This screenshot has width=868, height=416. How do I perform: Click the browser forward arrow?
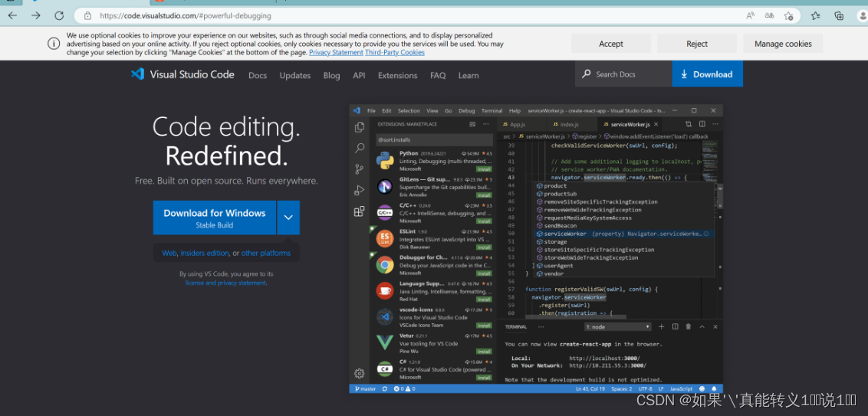[36, 15]
